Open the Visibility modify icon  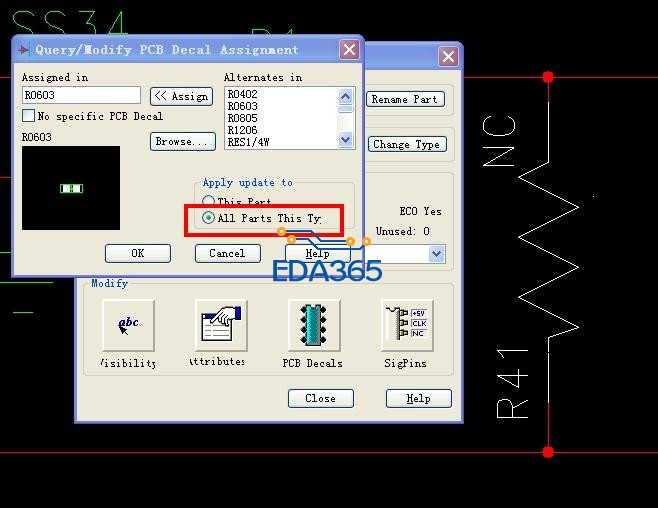(128, 326)
